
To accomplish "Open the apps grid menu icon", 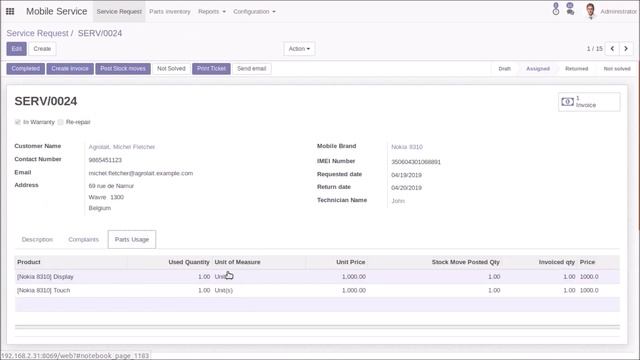I will coord(10,11).
